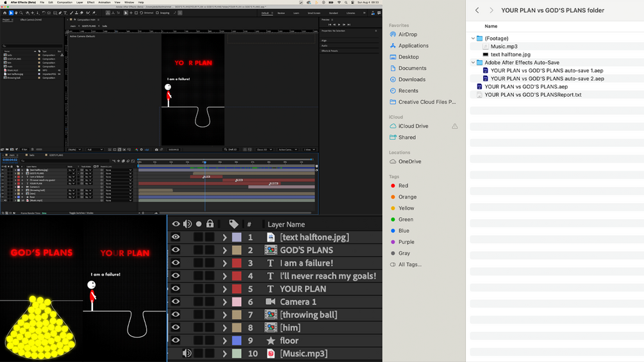
Task: Click the pink label swatch of Camera 1
Action: click(x=236, y=302)
